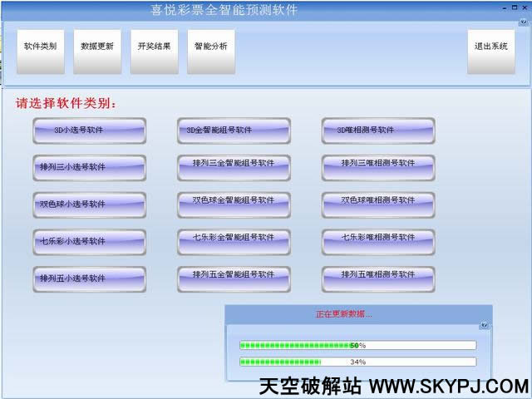
Task: Minimize the application window
Action: pos(502,7)
